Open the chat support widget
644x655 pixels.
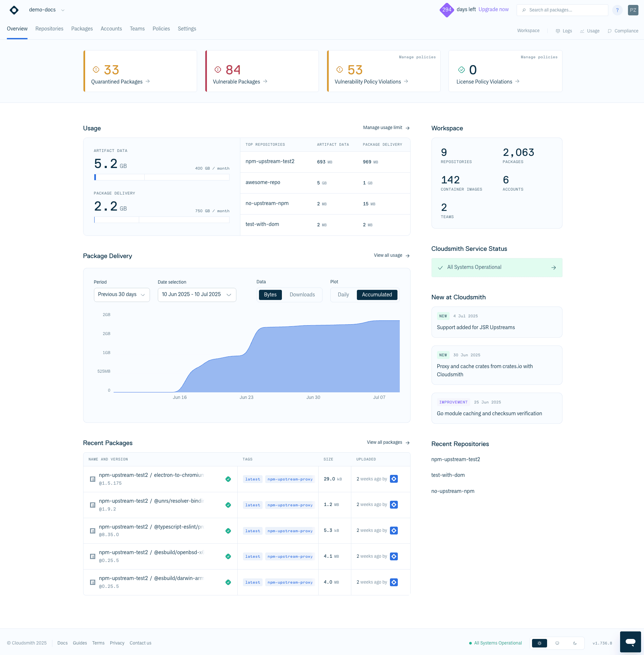(x=630, y=642)
